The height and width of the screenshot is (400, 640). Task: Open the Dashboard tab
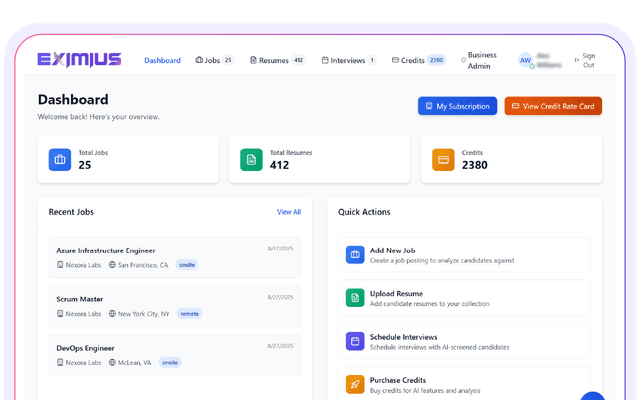tap(162, 60)
